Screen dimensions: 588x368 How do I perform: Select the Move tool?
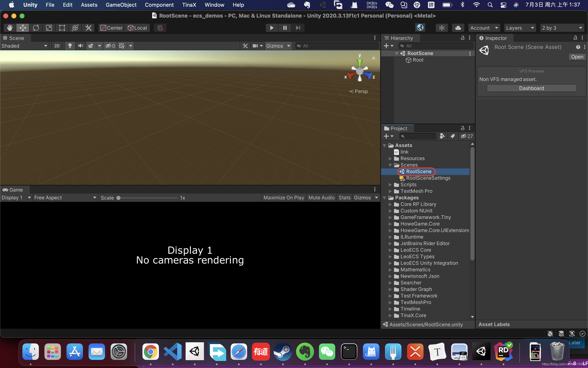pos(23,28)
